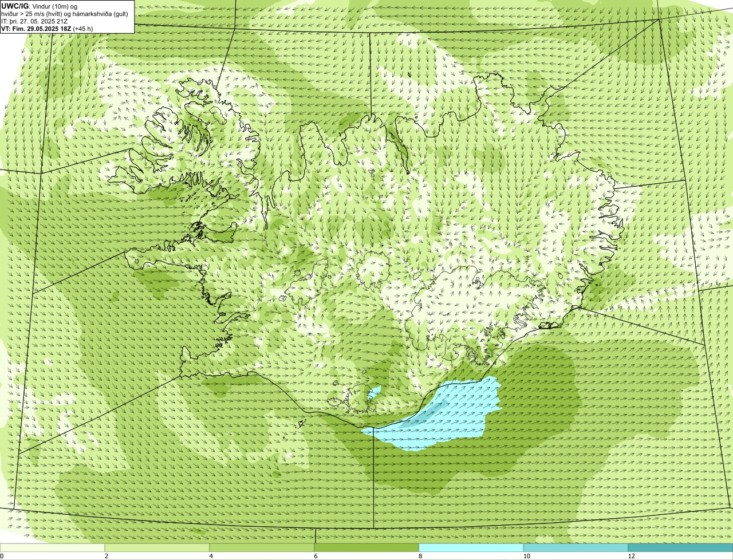Select the 4–6 m/s green colorbar segment
The image size is (733, 560).
(x=262, y=547)
